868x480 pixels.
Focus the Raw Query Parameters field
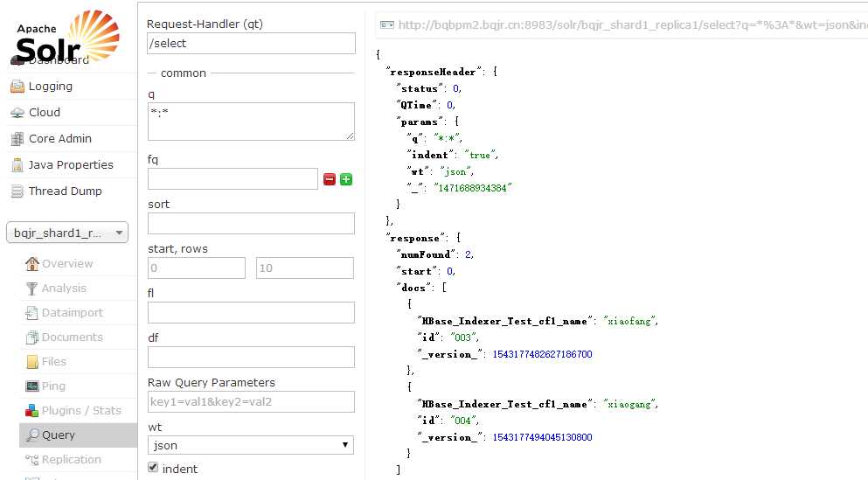click(x=252, y=402)
